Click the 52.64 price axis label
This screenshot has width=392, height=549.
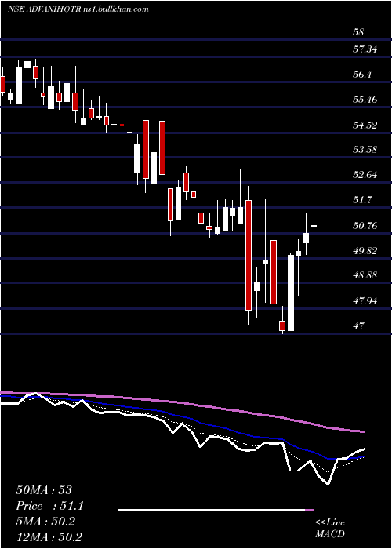point(365,174)
